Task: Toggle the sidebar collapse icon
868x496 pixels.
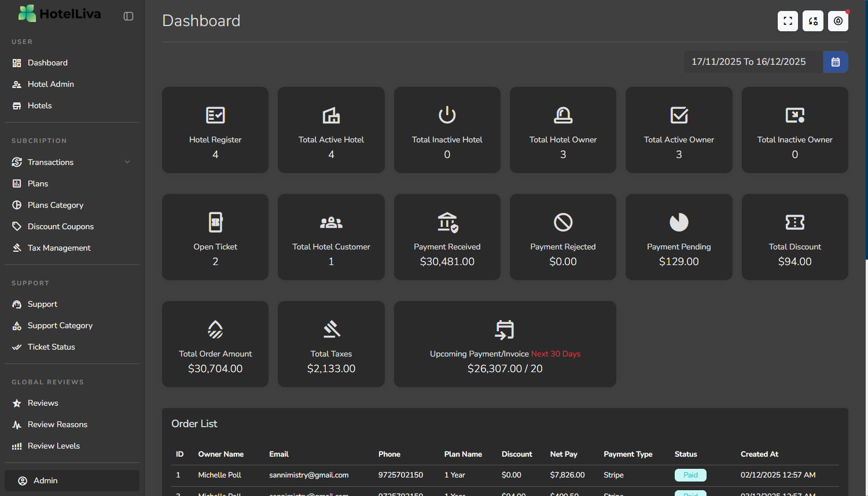Action: 128,16
